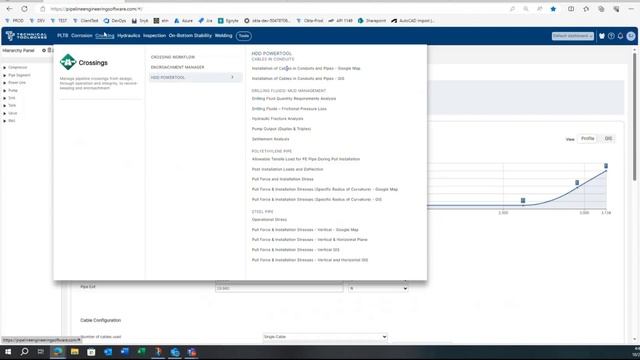Open Drilling Fluids Frictional Pressure Loss
Viewport: 640px width, 360px height.
click(289, 109)
